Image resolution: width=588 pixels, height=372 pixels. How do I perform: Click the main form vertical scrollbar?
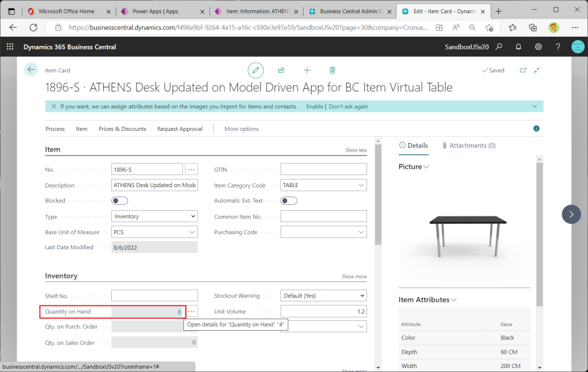(378, 195)
